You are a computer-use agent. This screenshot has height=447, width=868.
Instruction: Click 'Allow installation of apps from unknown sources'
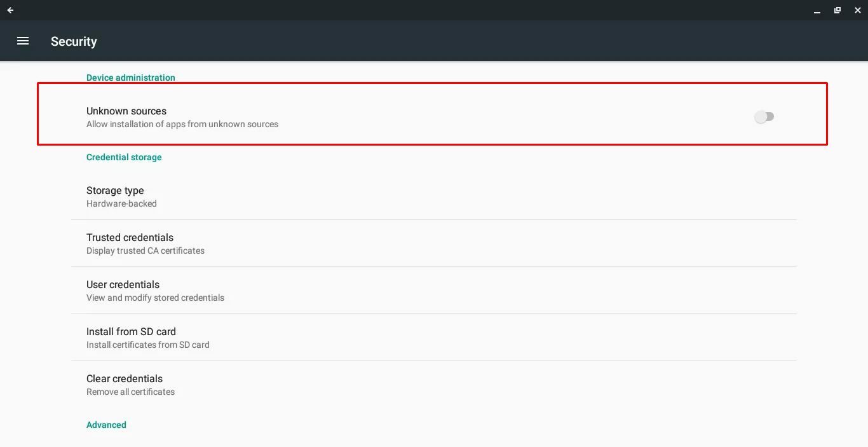182,125
